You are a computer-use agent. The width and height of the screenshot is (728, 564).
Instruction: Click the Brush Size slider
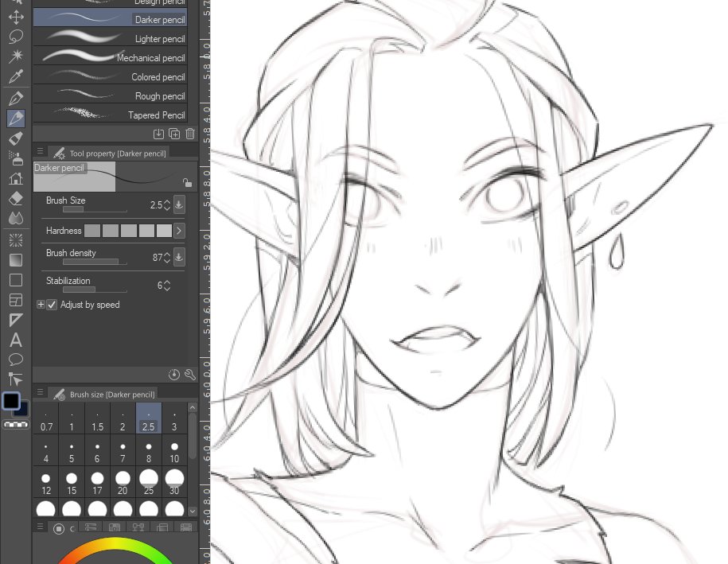pyautogui.click(x=95, y=210)
